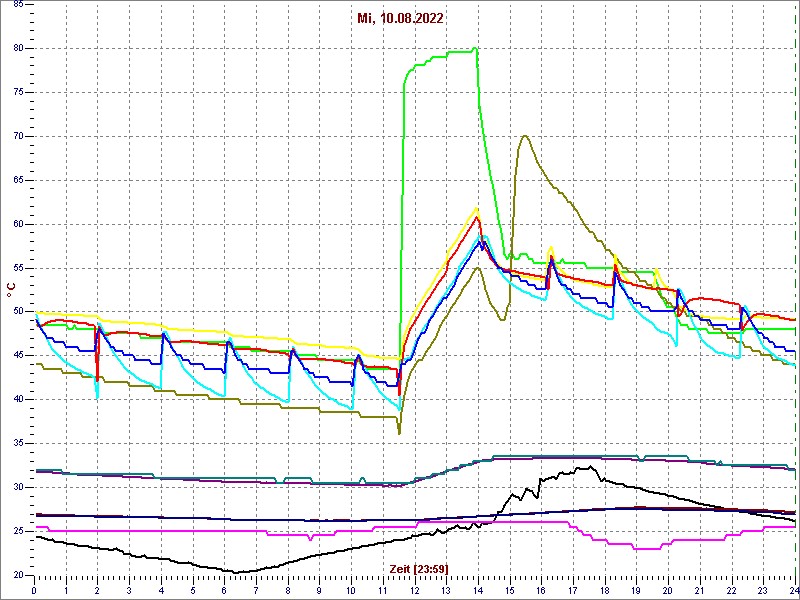Click the x-axis hour label "13"
The height and width of the screenshot is (600, 800).
(x=446, y=590)
